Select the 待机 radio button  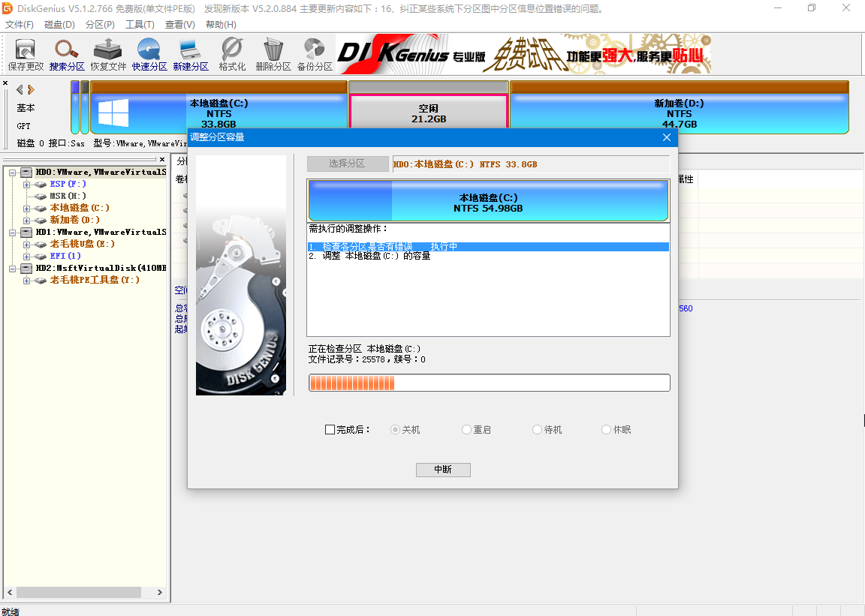(538, 430)
